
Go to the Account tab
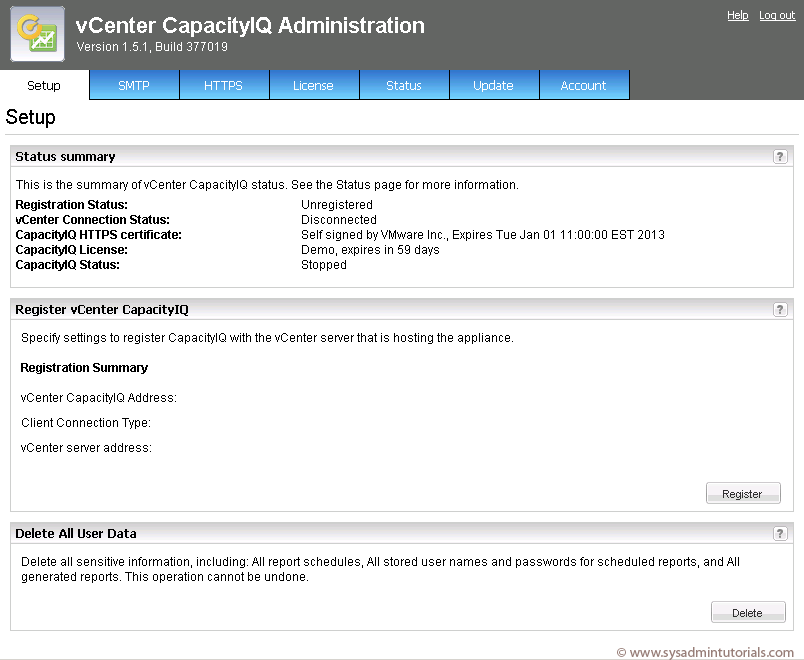point(584,85)
